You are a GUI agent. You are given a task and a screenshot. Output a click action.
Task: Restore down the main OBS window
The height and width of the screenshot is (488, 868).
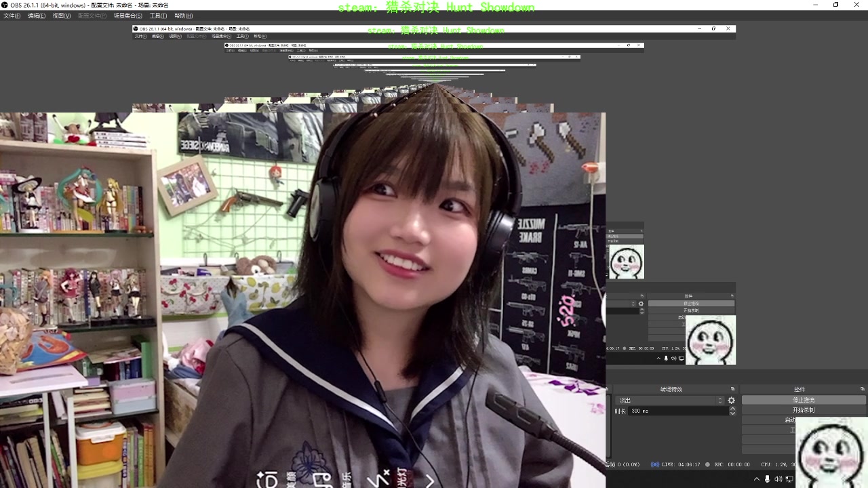coord(836,5)
